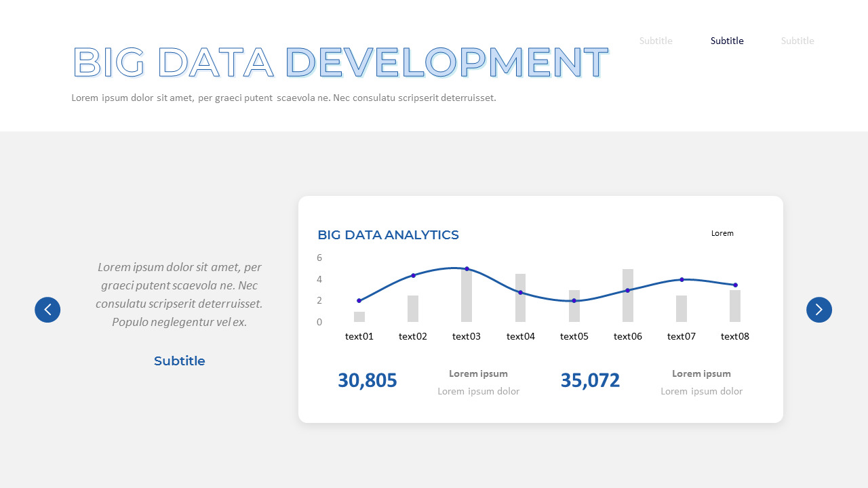Select the data point above text03
The height and width of the screenshot is (488, 868).
466,268
